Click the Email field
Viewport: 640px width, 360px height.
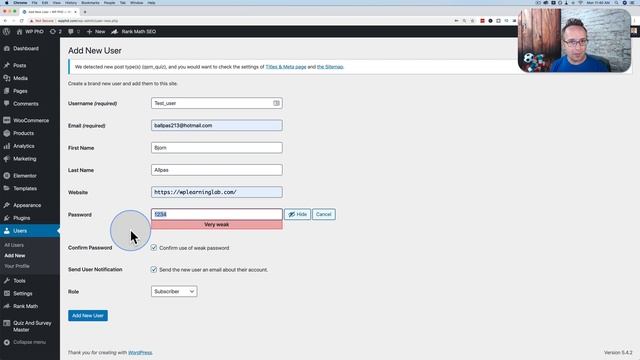pyautogui.click(x=217, y=125)
